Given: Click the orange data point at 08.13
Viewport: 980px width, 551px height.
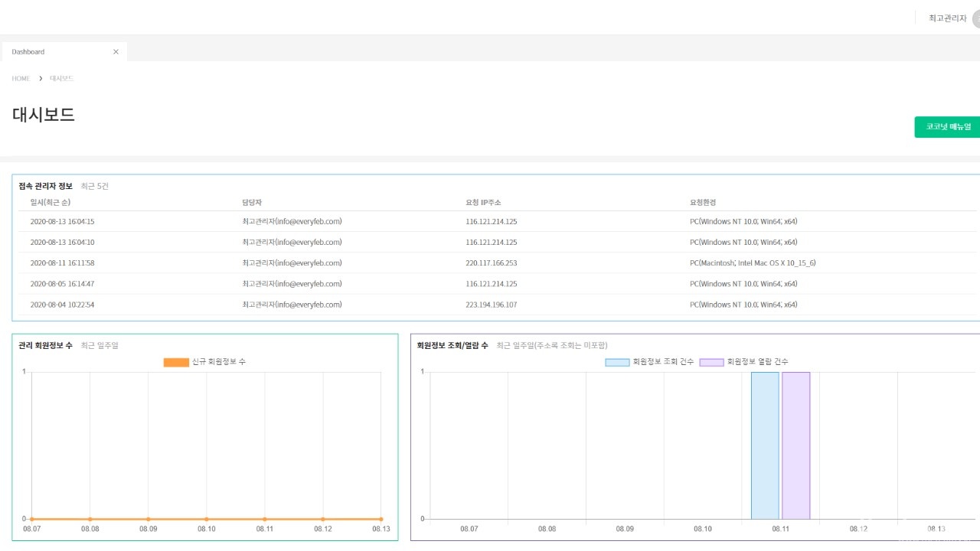Looking at the screenshot, I should point(381,519).
